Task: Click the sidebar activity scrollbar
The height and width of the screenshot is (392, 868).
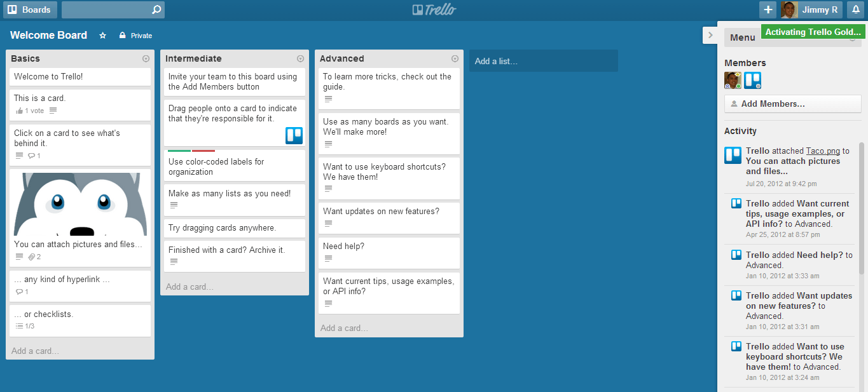Action: (862, 208)
